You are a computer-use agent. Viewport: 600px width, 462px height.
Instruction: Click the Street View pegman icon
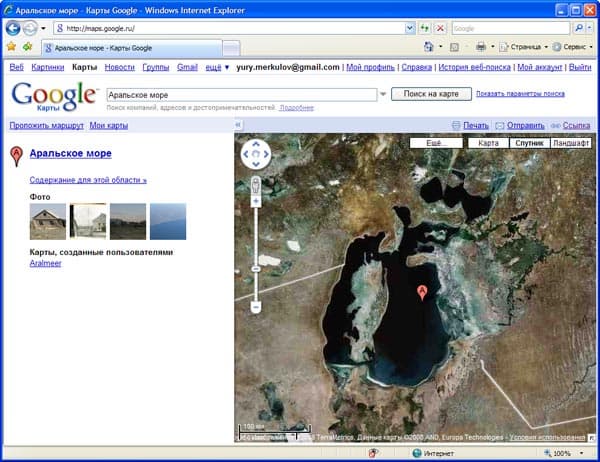coord(256,186)
